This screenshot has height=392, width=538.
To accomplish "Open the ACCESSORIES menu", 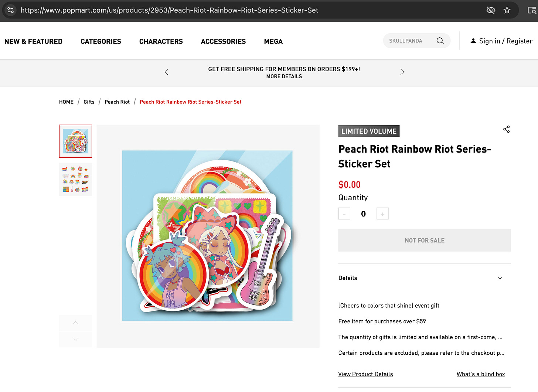I will tap(223, 41).
